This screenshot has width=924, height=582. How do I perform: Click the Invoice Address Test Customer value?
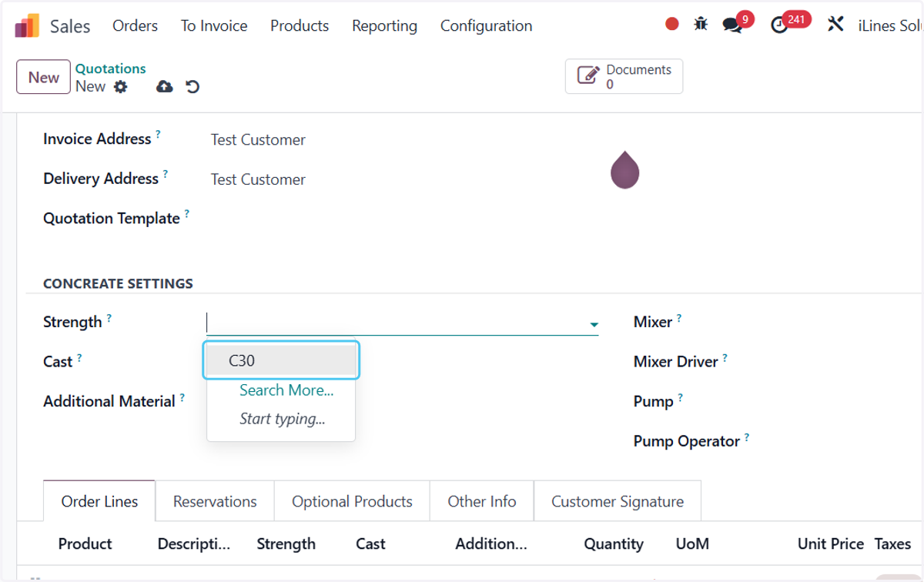(x=258, y=139)
